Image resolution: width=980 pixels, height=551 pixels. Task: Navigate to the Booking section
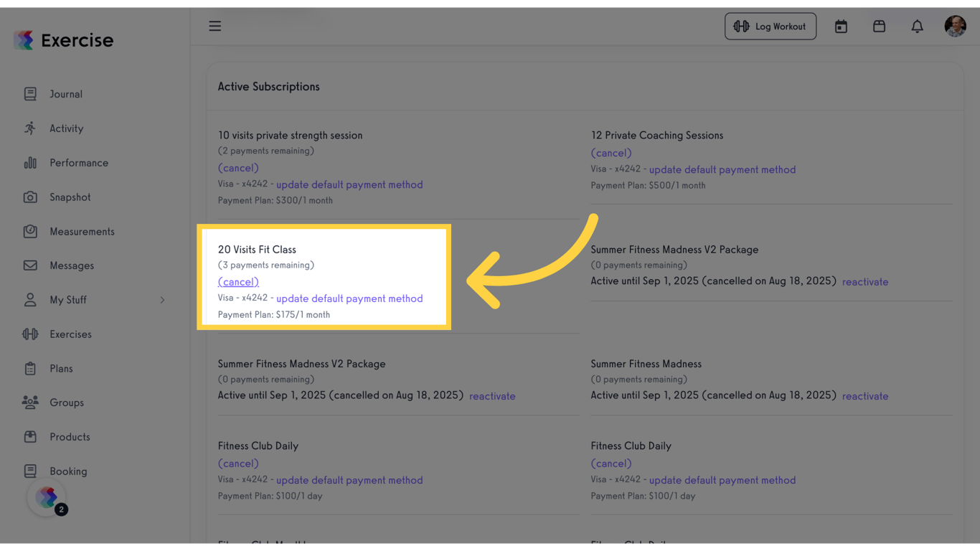tap(69, 471)
